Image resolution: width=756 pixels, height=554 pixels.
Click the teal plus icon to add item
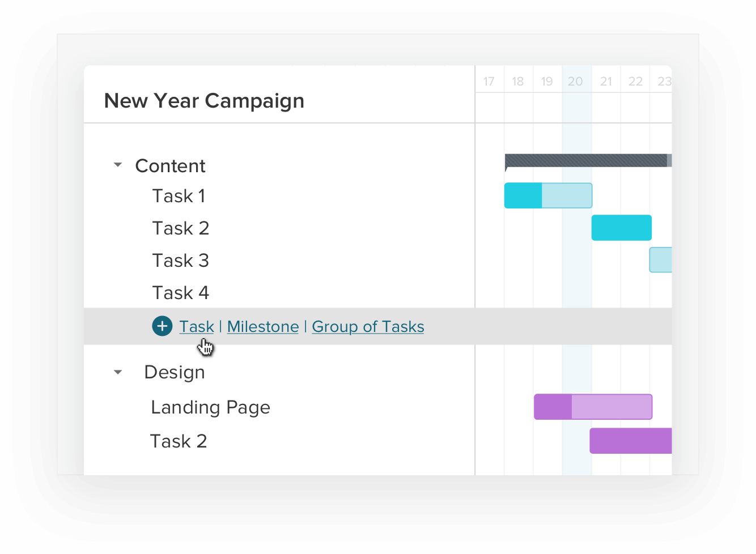click(162, 326)
